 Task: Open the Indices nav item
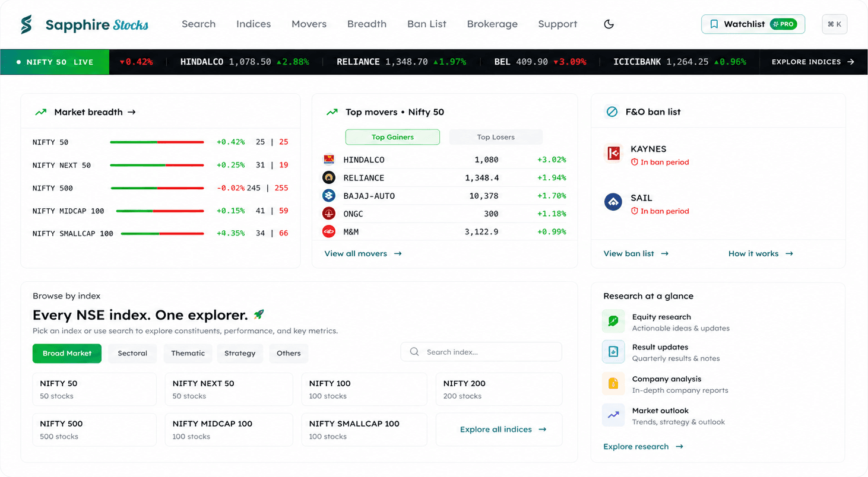[x=254, y=24]
